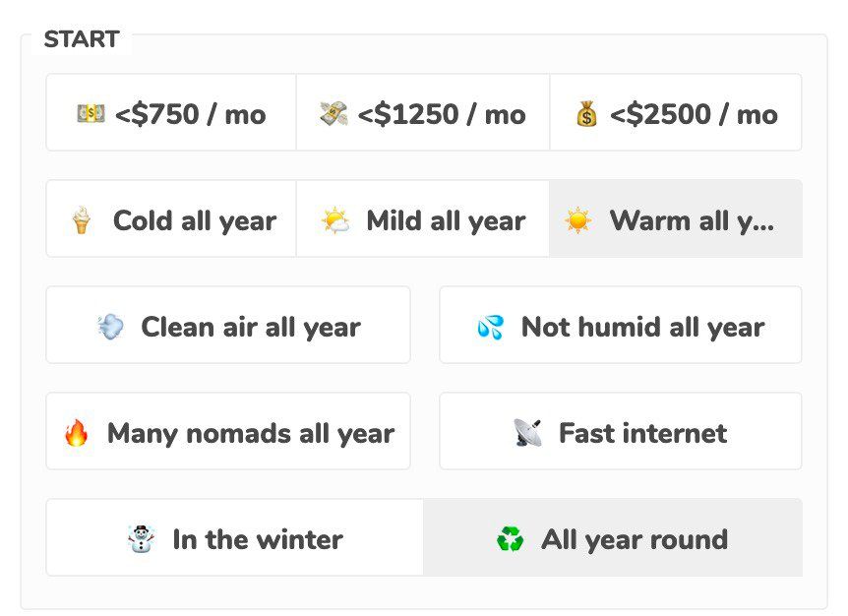Toggle the Many nomads all year filter

point(228,432)
